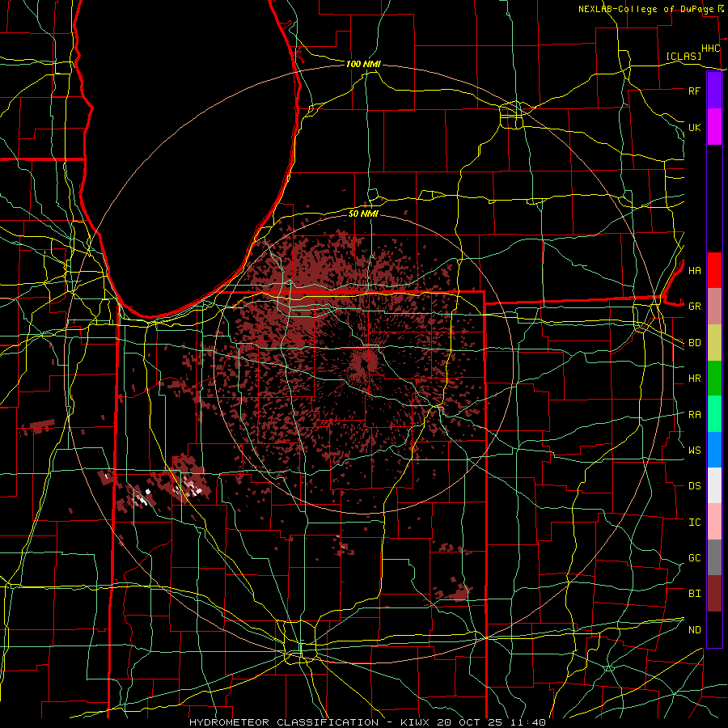
Task: Click the BI legend label text
Action: [x=694, y=594]
